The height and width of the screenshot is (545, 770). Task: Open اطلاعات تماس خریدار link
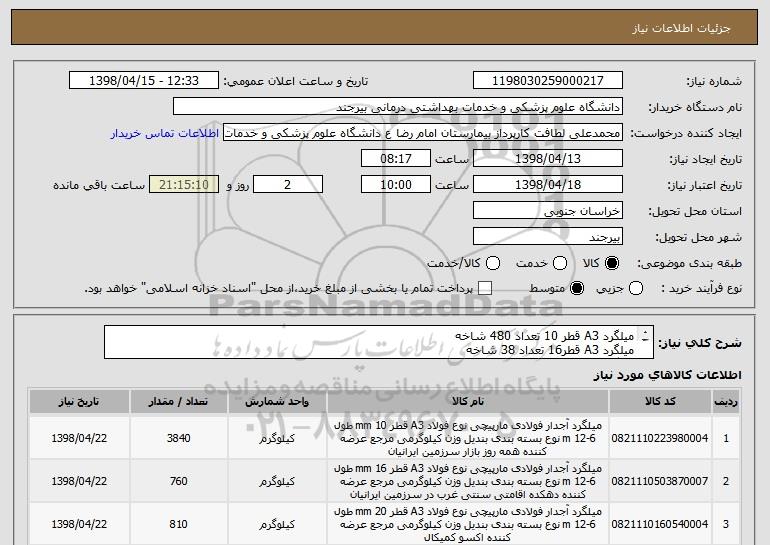pos(165,133)
